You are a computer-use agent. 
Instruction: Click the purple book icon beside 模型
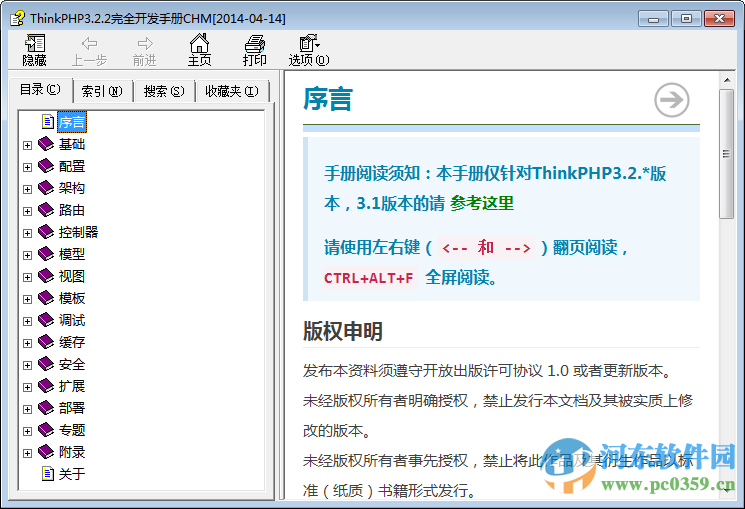click(x=46, y=254)
